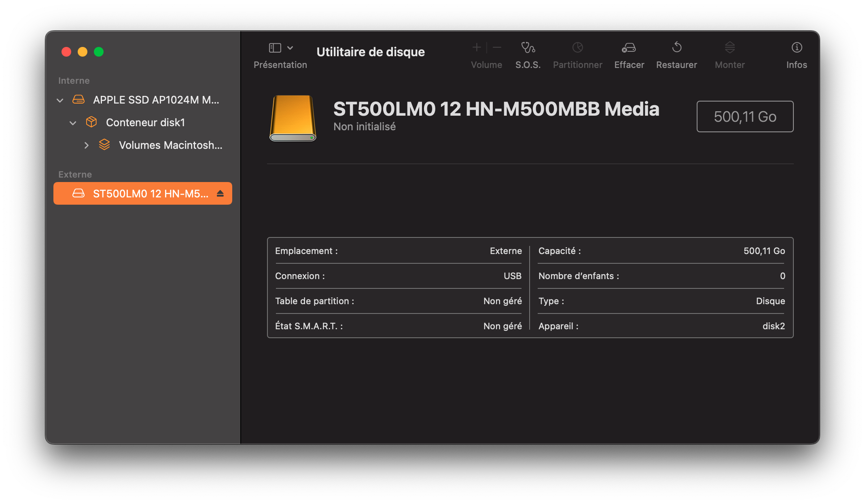The width and height of the screenshot is (865, 504).
Task: Open the Infos information icon
Action: click(797, 48)
